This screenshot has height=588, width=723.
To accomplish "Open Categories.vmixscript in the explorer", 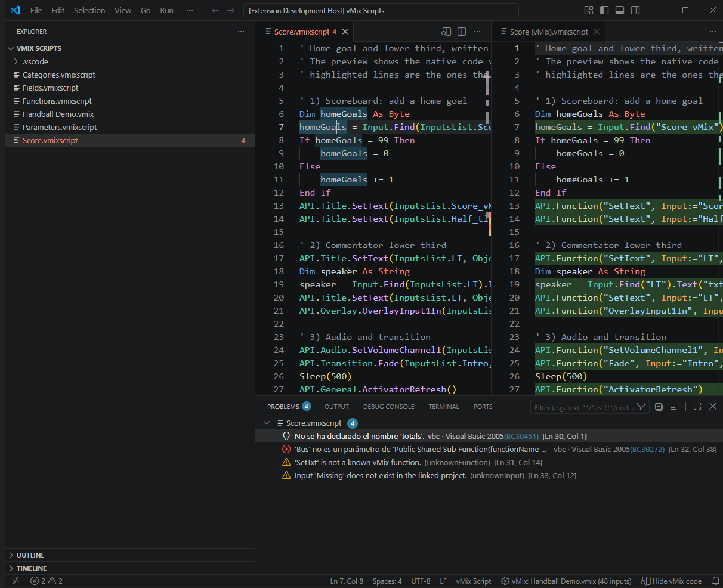I will click(x=129, y=75).
